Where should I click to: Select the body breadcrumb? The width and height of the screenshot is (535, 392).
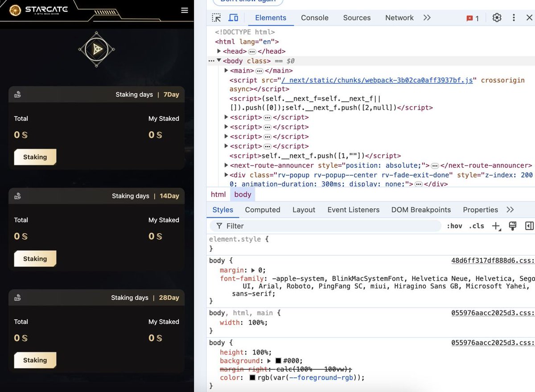[243, 194]
